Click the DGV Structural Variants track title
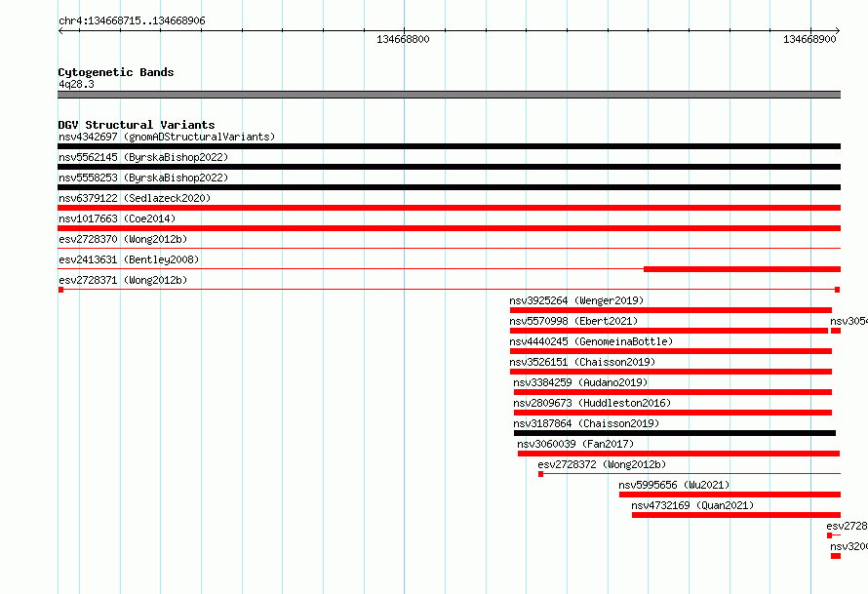868x594 pixels. tap(137, 125)
